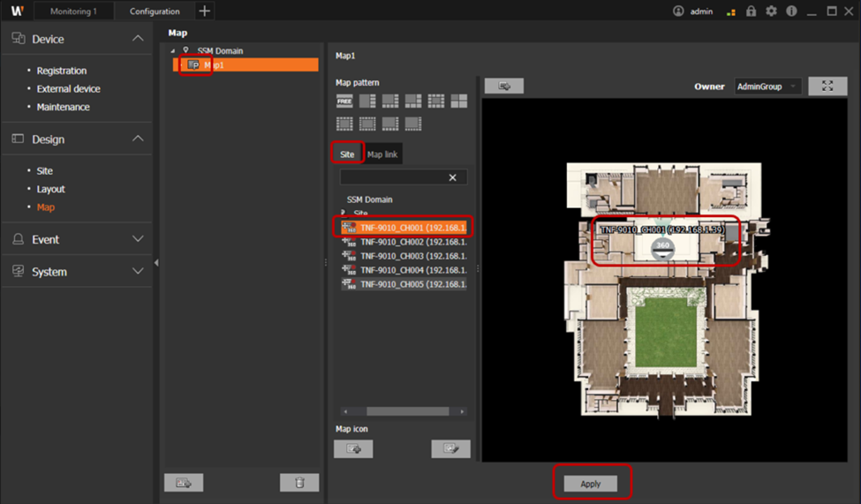This screenshot has width=861, height=504.
Task: Open the Owner AdminGroup dropdown
Action: (767, 87)
